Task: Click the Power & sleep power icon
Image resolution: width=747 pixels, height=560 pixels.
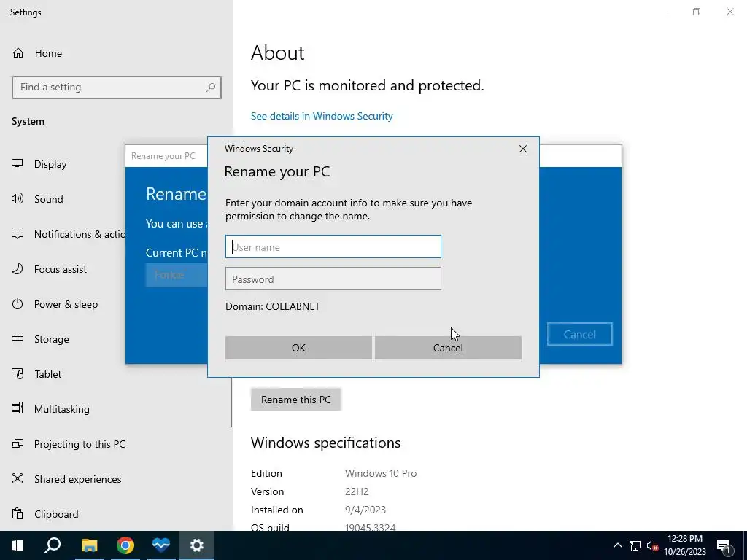Action: 18,304
